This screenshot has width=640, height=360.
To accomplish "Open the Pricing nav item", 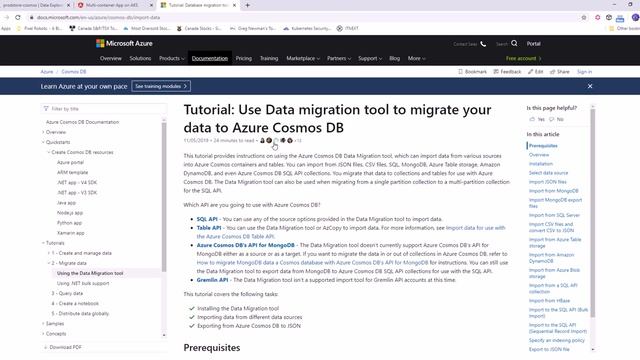I will click(244, 58).
